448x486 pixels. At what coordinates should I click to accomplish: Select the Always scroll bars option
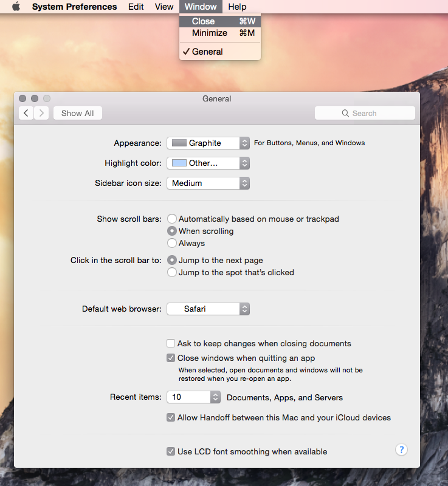click(x=172, y=243)
